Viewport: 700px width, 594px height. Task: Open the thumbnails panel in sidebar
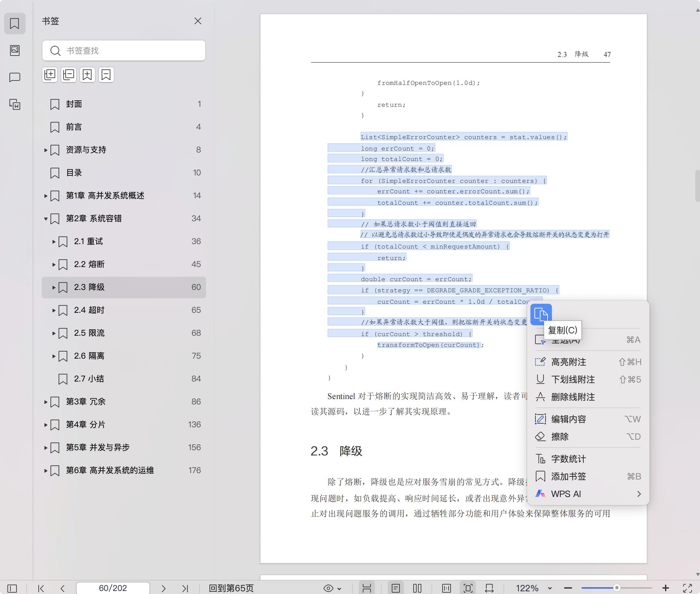pyautogui.click(x=14, y=51)
